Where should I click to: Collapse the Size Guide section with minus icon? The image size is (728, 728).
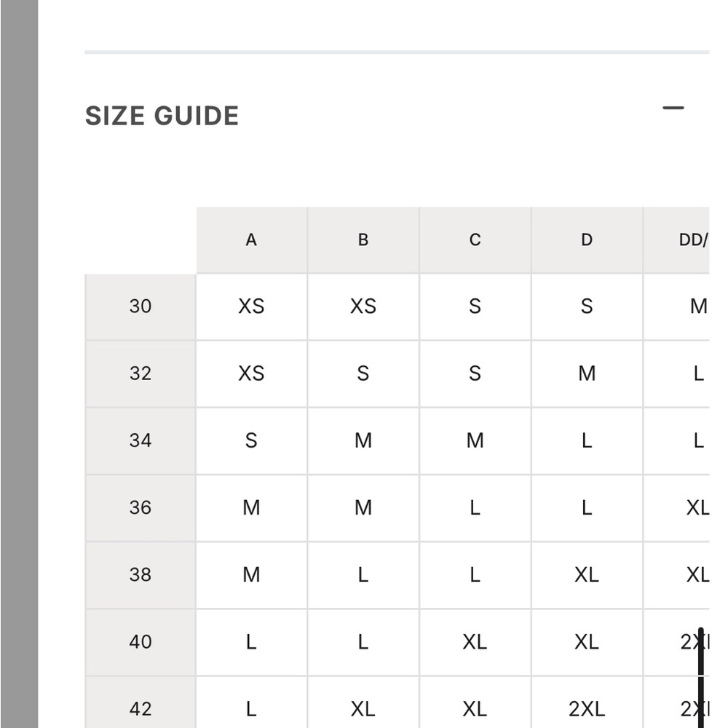[x=673, y=108]
